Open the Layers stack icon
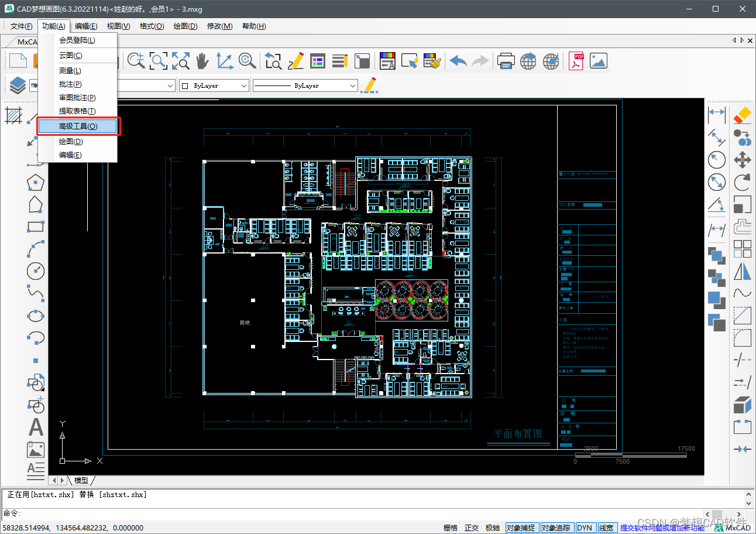 (x=17, y=85)
